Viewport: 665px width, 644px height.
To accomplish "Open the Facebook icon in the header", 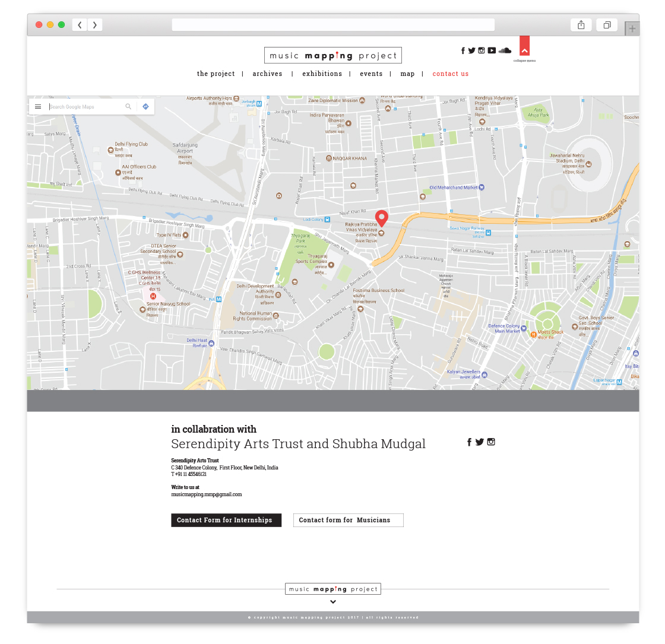I will tap(463, 50).
